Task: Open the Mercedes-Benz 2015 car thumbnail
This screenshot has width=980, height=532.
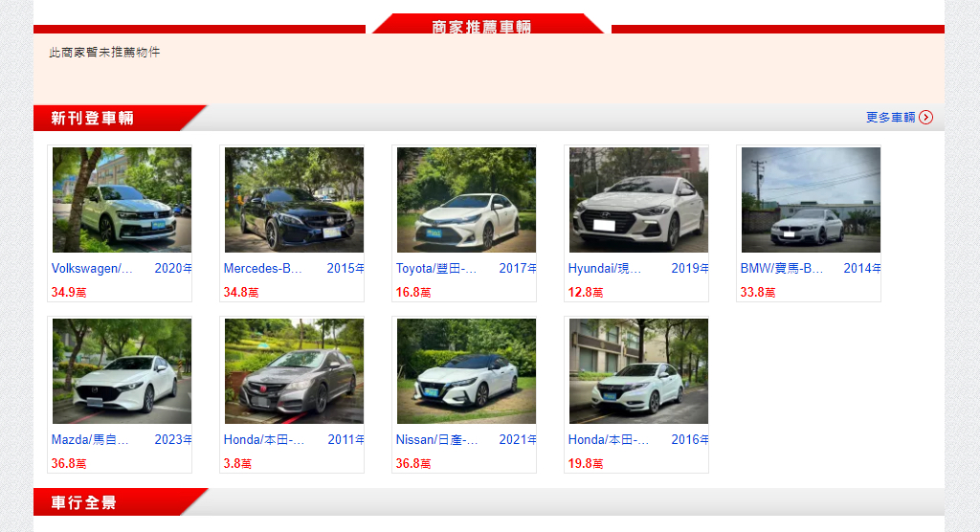Action: click(295, 200)
